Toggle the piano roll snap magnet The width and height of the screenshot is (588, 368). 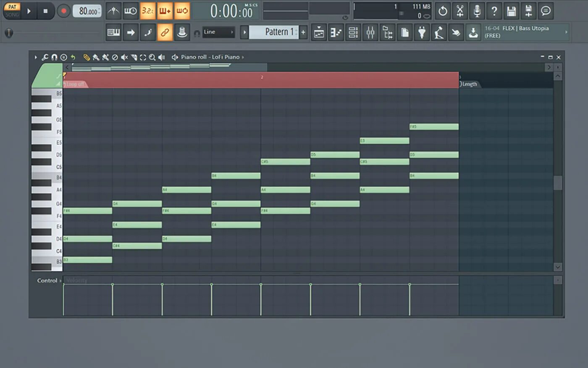pyautogui.click(x=54, y=57)
